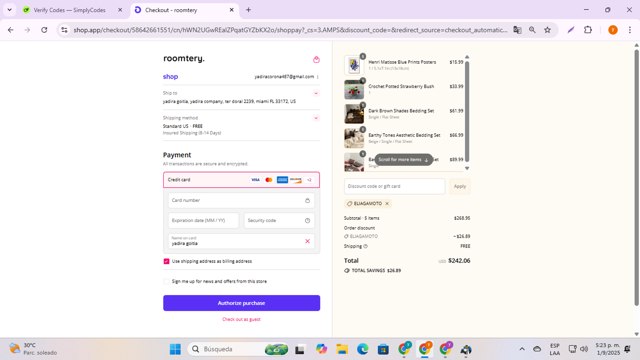Image resolution: width=640 pixels, height=360 pixels.
Task: Open Earthy Tones Aesthetic Bedding Set thumbnail
Action: point(354,138)
